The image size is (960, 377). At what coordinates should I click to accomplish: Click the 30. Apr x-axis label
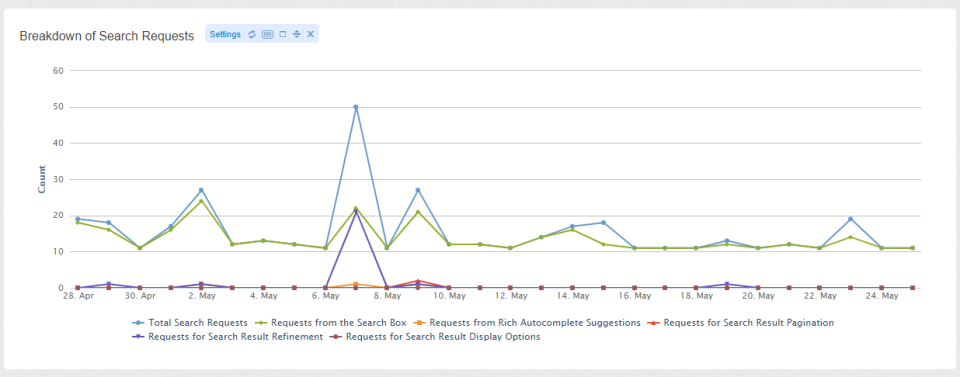pyautogui.click(x=140, y=296)
